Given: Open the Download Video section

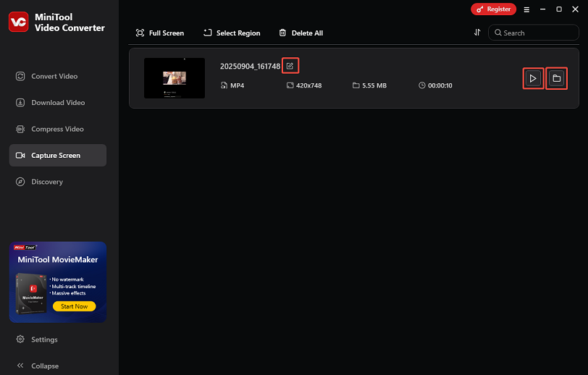Looking at the screenshot, I should 58,102.
